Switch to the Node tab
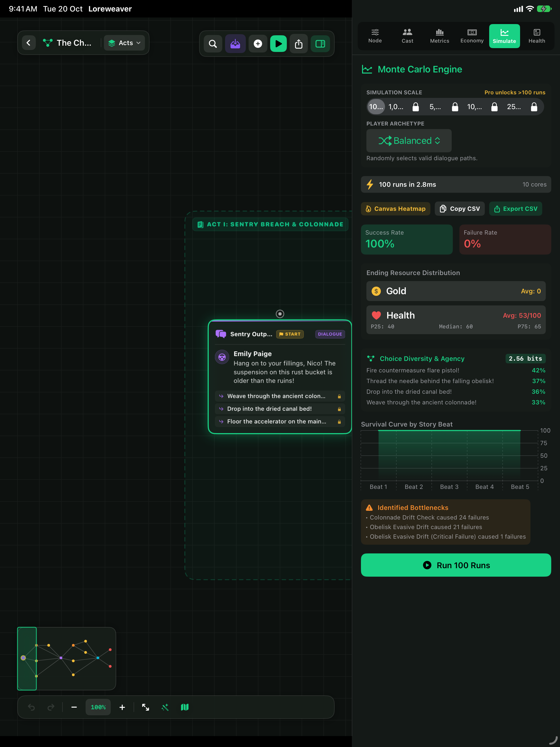This screenshot has width=560, height=747. (x=375, y=36)
